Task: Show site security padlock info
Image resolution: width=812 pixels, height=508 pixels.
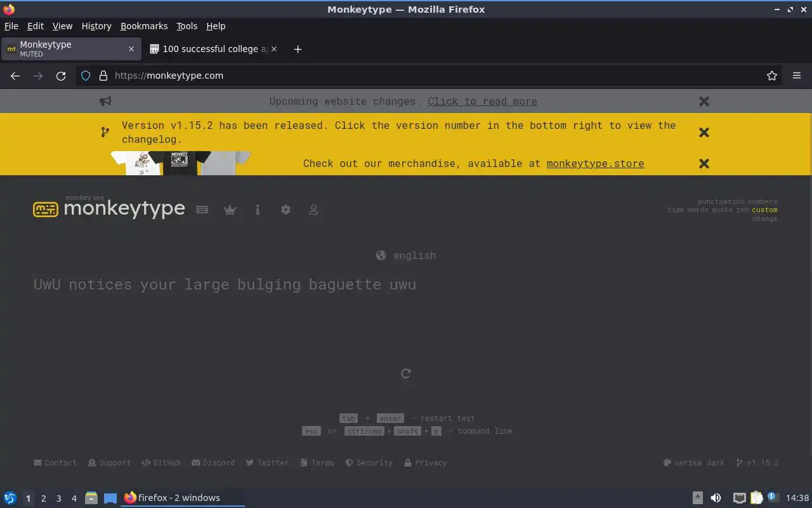Action: click(103, 76)
